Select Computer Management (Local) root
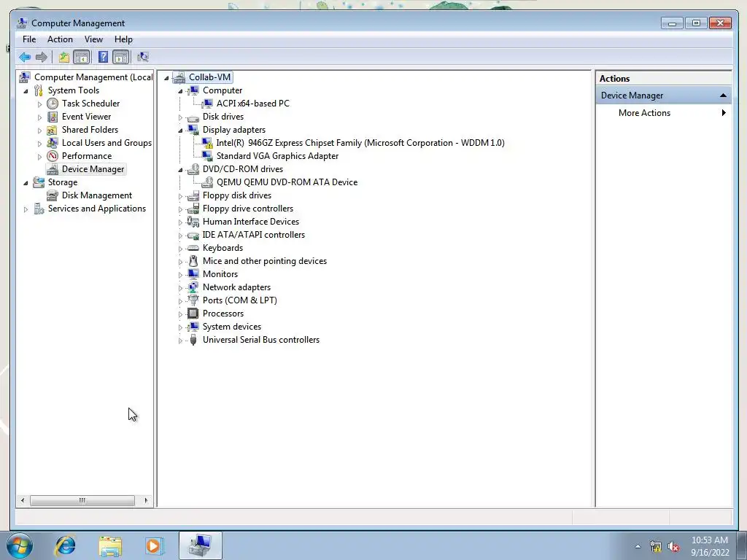Screen dimensions: 747x560 93,77
